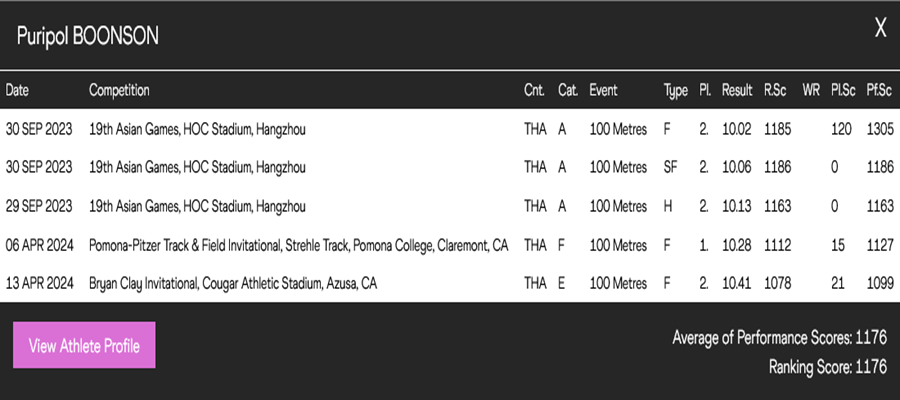The image size is (900, 400).
Task: Select the 29 SEP 2023 heat row
Action: [x=450, y=205]
